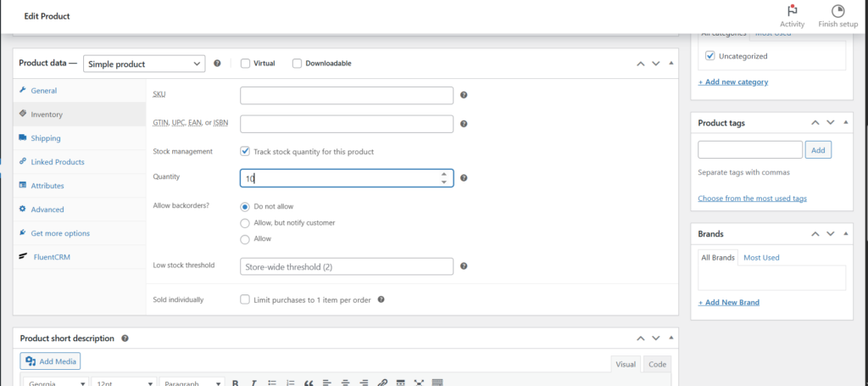Open the Finish setup progress icon

[x=837, y=11]
